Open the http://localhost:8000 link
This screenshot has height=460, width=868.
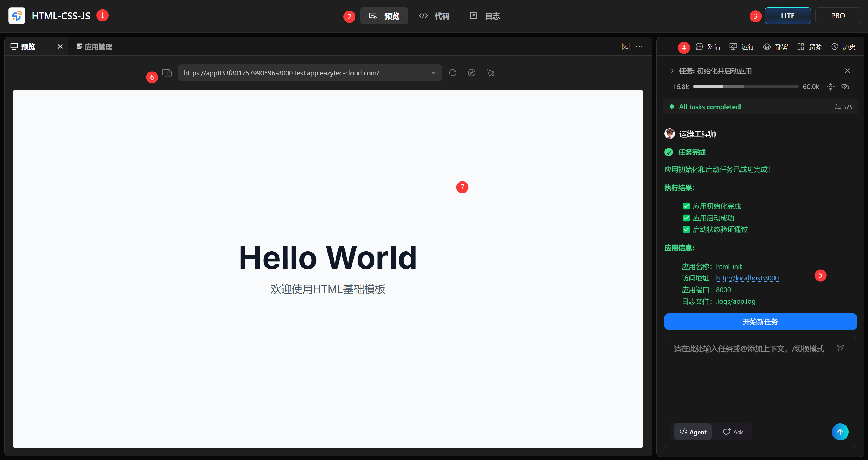(747, 278)
